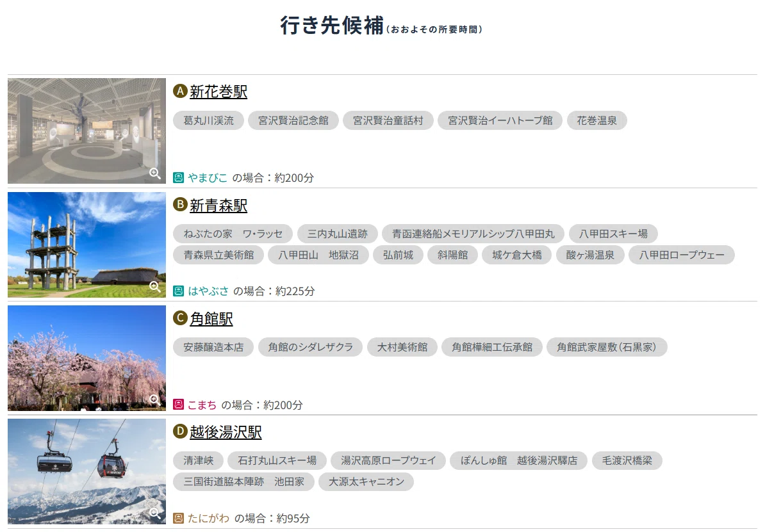Click the green train icon beside やまびこ
Screen dimensions: 765x532
coord(179,177)
